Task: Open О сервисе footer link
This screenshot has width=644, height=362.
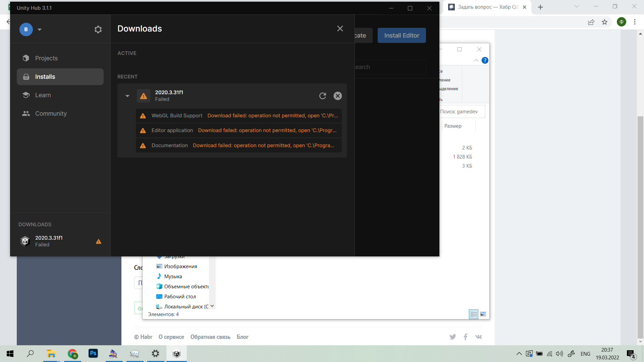Action: [x=171, y=337]
